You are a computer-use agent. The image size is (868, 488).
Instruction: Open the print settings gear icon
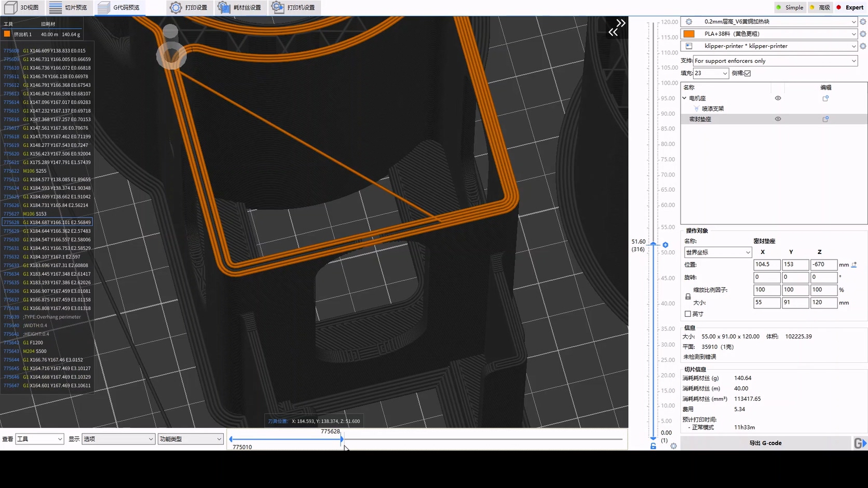pos(175,7)
